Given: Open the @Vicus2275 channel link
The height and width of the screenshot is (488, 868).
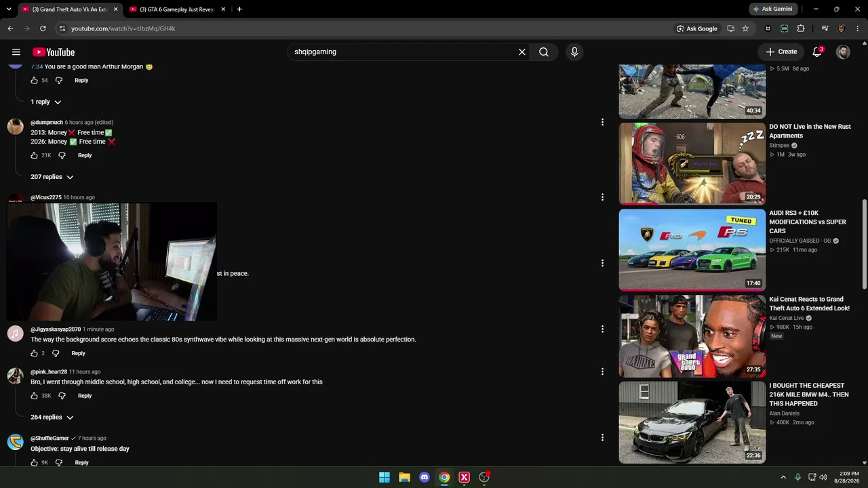Looking at the screenshot, I should (x=46, y=197).
